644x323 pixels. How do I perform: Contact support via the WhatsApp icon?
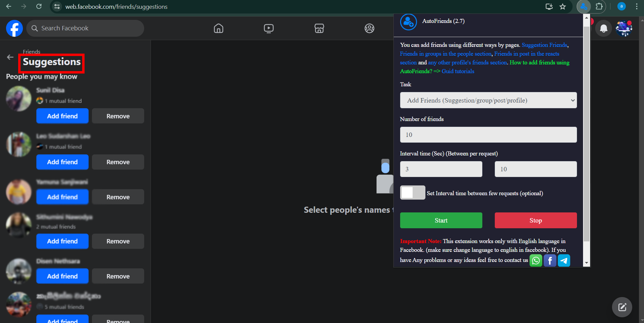point(536,260)
